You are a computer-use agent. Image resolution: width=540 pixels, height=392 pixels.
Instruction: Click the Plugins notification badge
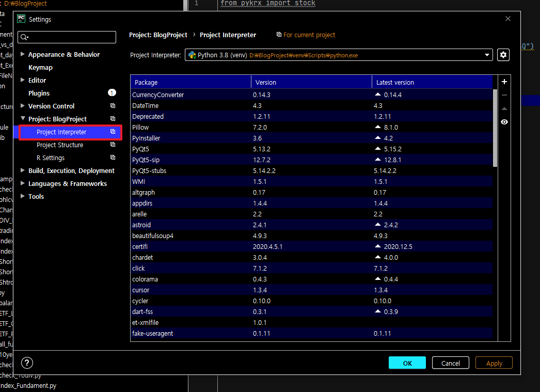click(112, 92)
